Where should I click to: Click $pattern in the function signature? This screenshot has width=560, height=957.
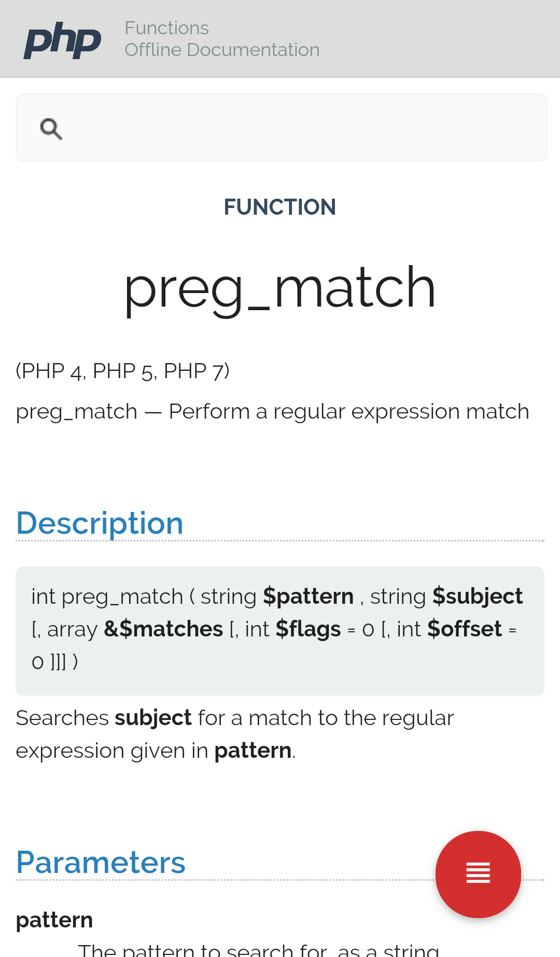click(308, 597)
